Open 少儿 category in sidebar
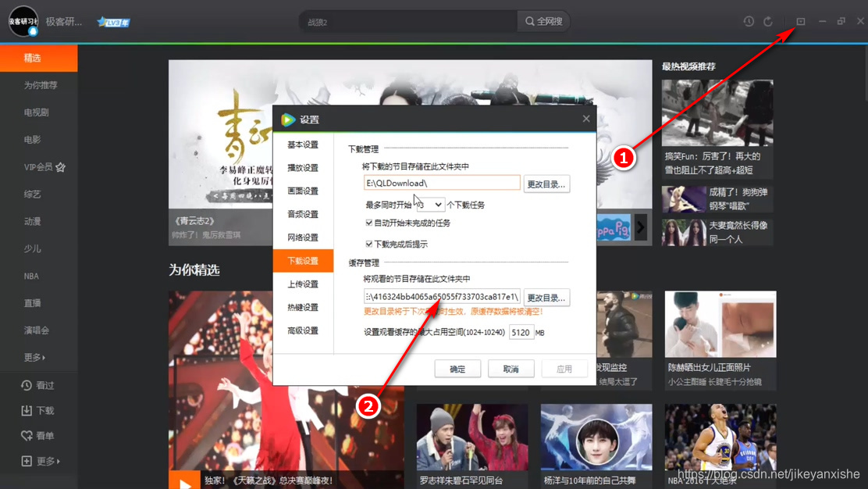The width and height of the screenshot is (868, 489). [x=32, y=248]
